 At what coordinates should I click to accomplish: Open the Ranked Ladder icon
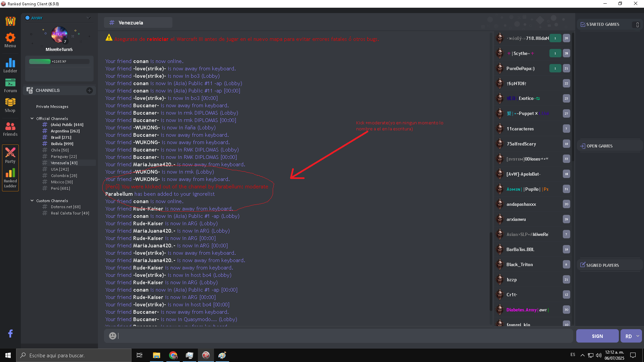click(10, 173)
